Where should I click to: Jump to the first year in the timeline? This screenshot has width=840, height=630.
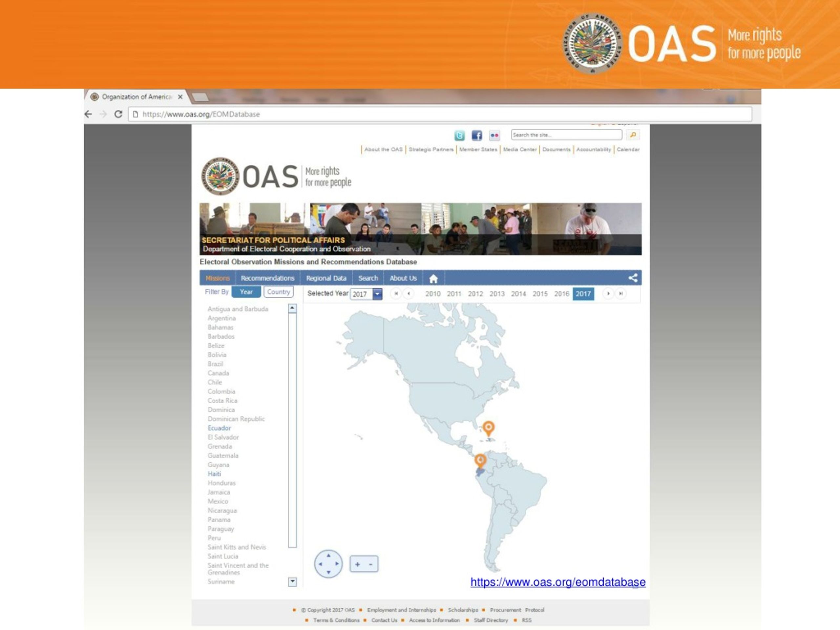[396, 294]
